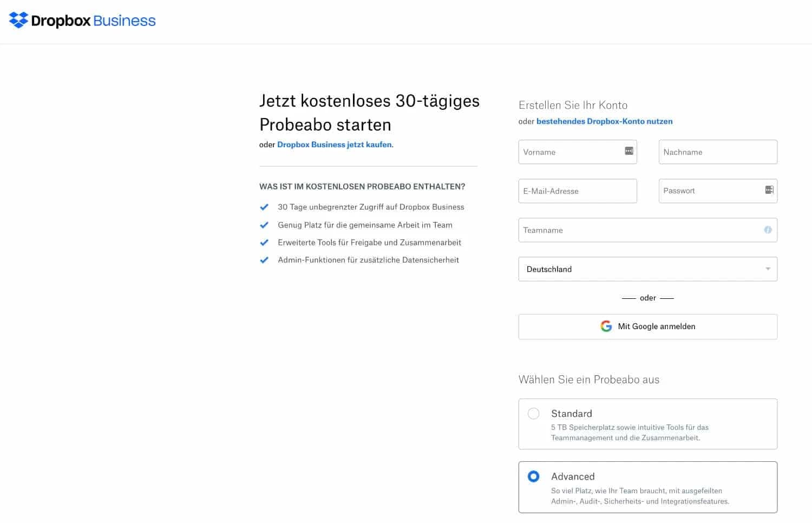The image size is (812, 523).
Task: Click the checkmark beside 'Erweiterte Tools für Freigabe'
Action: (x=265, y=242)
